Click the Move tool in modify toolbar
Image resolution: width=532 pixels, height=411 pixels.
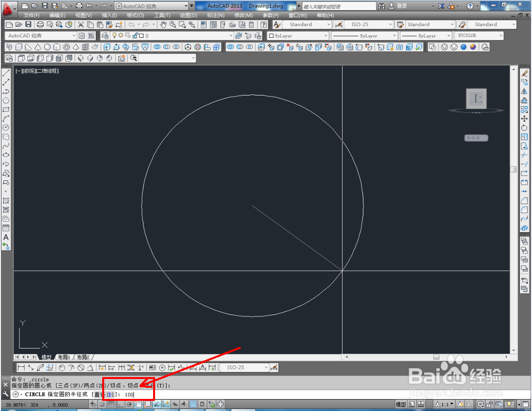coord(525,119)
